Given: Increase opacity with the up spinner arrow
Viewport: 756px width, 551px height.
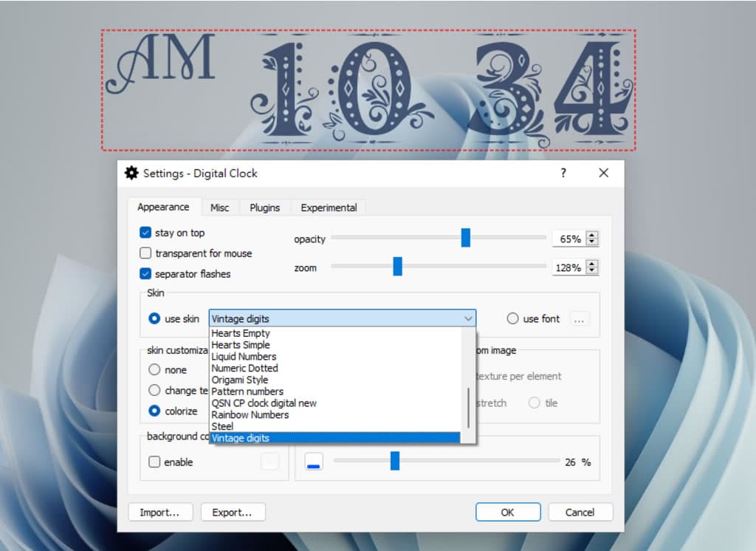Looking at the screenshot, I should point(592,235).
